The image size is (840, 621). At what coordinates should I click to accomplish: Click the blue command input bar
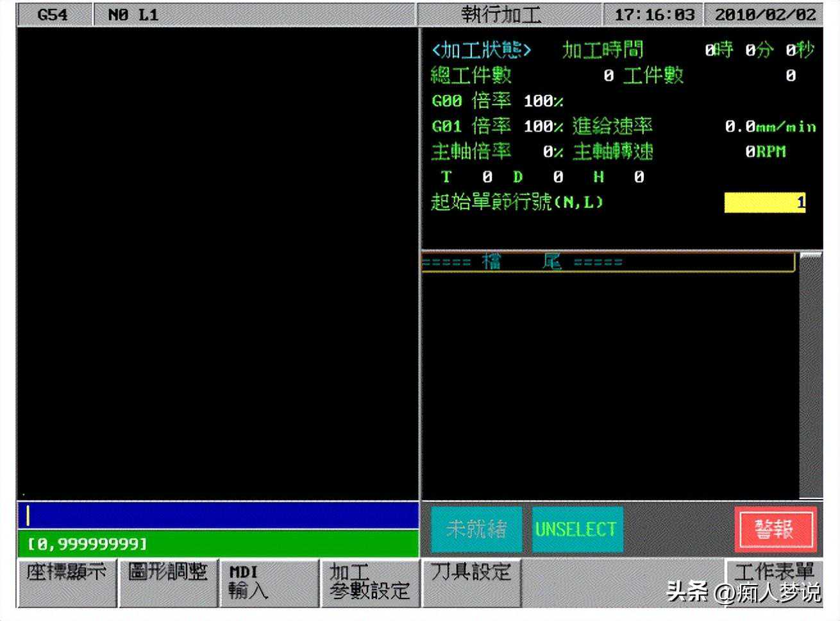[x=218, y=515]
